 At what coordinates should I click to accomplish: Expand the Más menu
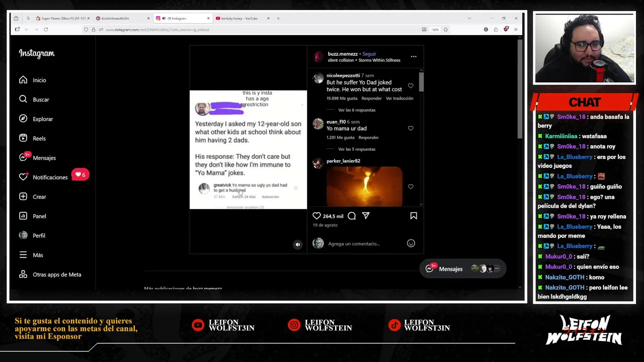31,255
